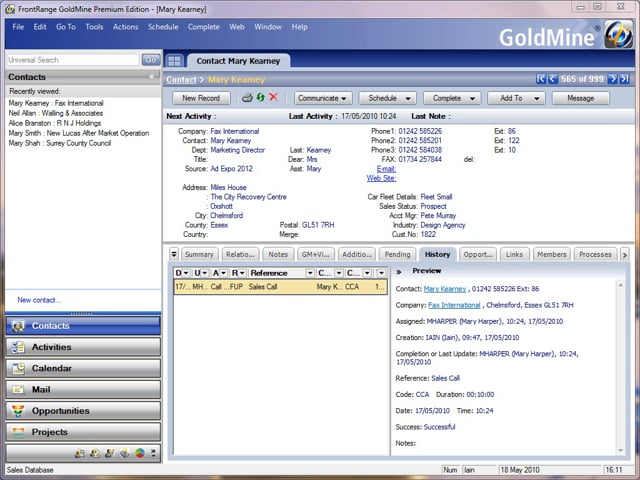Open recently viewed Neil Allan : Walling & Associates
The image size is (640, 480).
click(x=56, y=113)
